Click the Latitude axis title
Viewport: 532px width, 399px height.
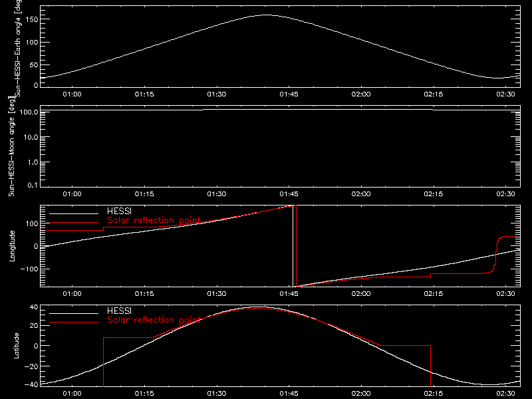(x=16, y=346)
